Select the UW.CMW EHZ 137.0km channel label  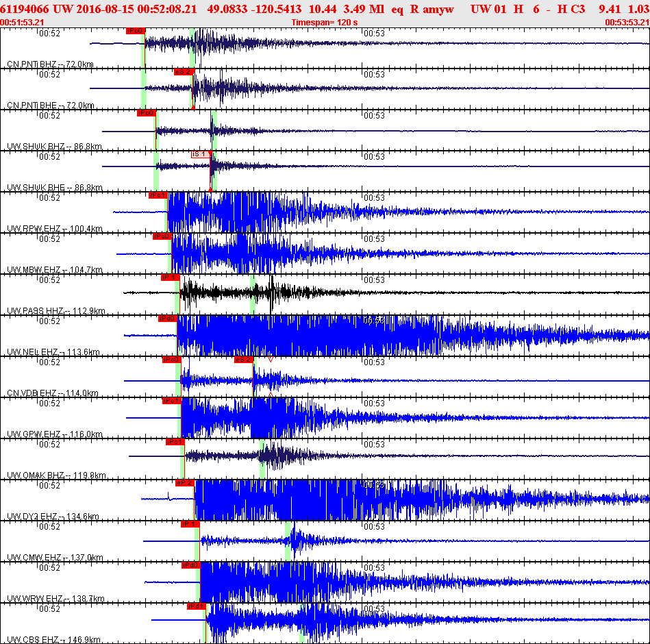[x=55, y=557]
